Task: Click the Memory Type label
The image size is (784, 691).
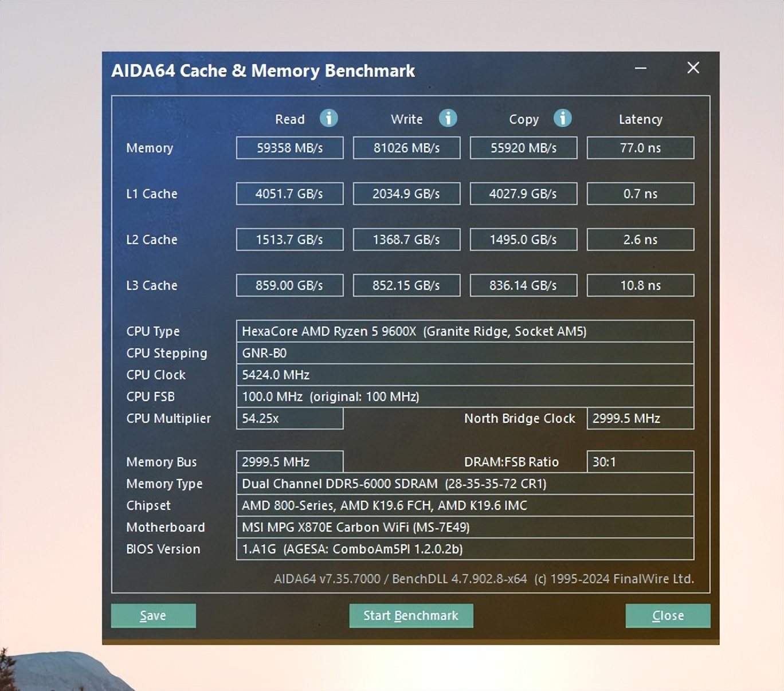Action: point(164,484)
